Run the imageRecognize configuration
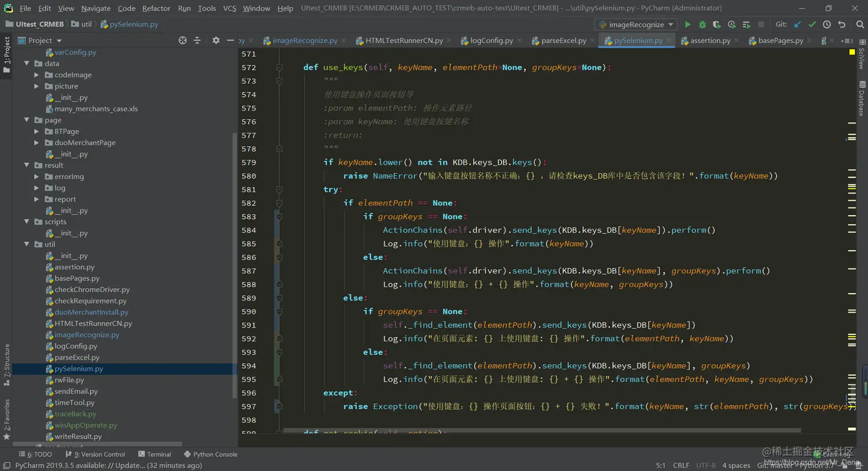This screenshot has width=868, height=471. coord(687,25)
